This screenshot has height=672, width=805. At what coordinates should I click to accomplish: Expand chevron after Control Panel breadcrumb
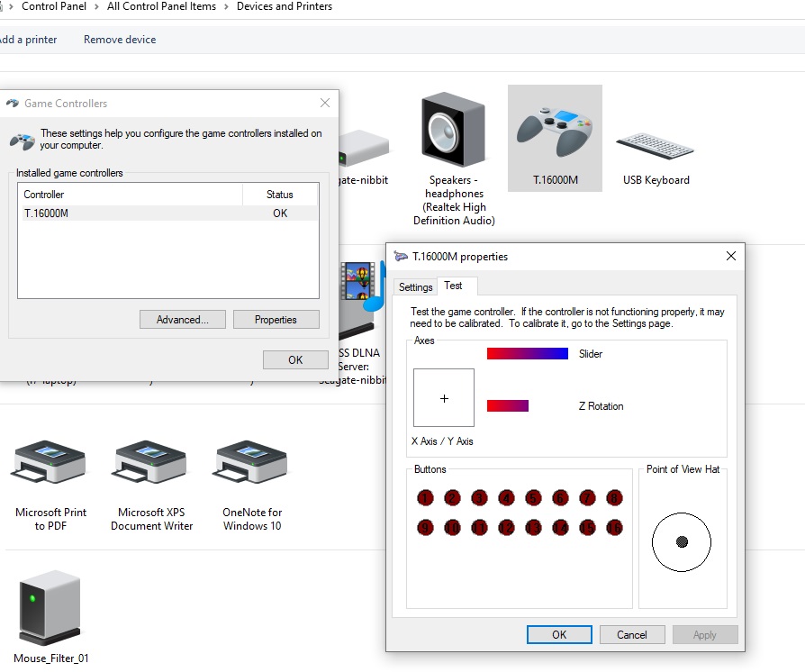point(96,6)
